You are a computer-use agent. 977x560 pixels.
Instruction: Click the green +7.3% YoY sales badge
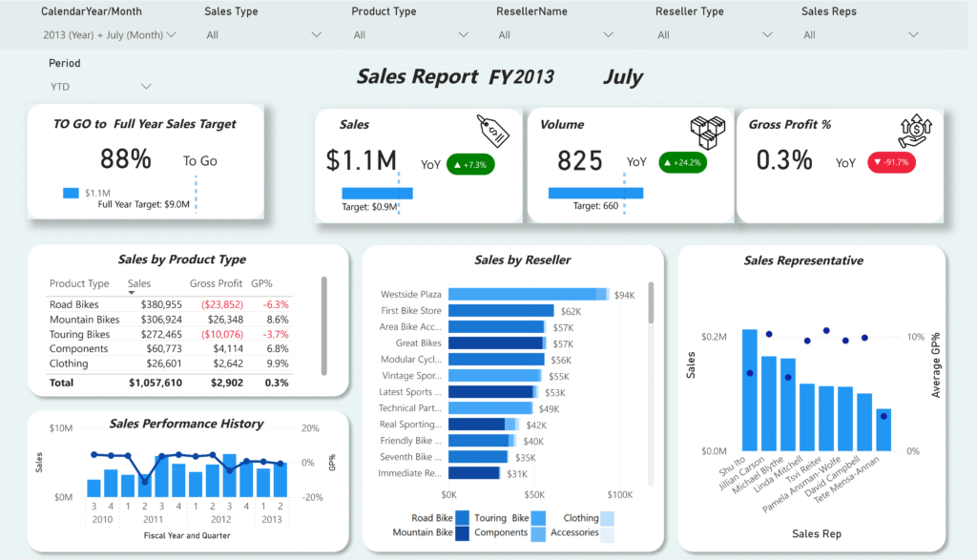(470, 164)
